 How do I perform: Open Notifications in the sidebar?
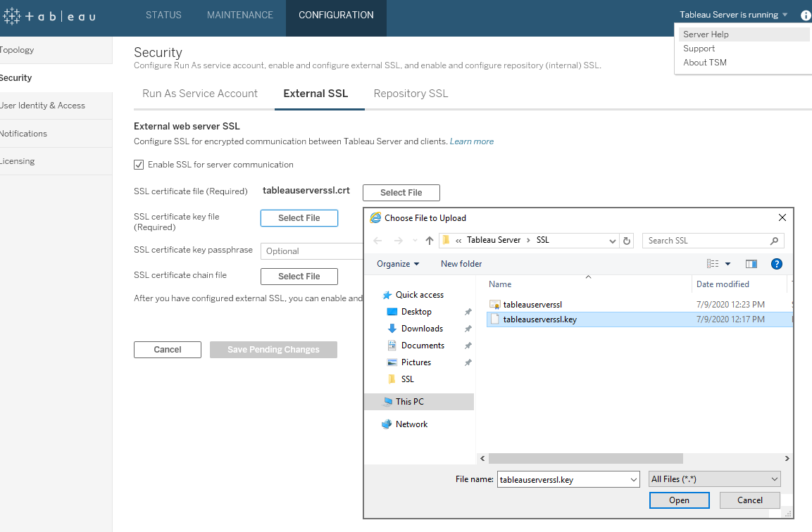[56, 134]
